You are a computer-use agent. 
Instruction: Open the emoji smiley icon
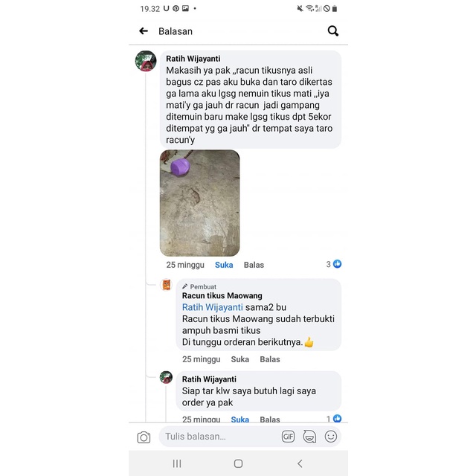(x=330, y=437)
